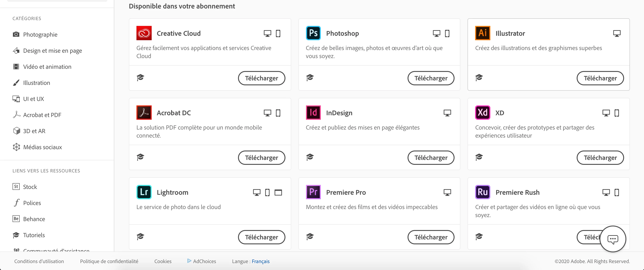644x270 pixels.
Task: Select Vidéo et animation category
Action: pos(47,67)
